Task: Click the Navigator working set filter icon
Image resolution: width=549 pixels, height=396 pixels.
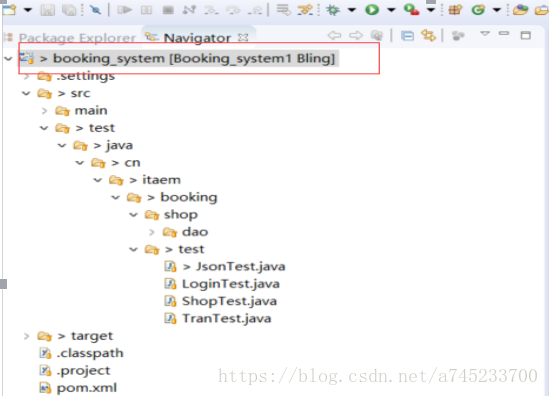Action: [458, 35]
